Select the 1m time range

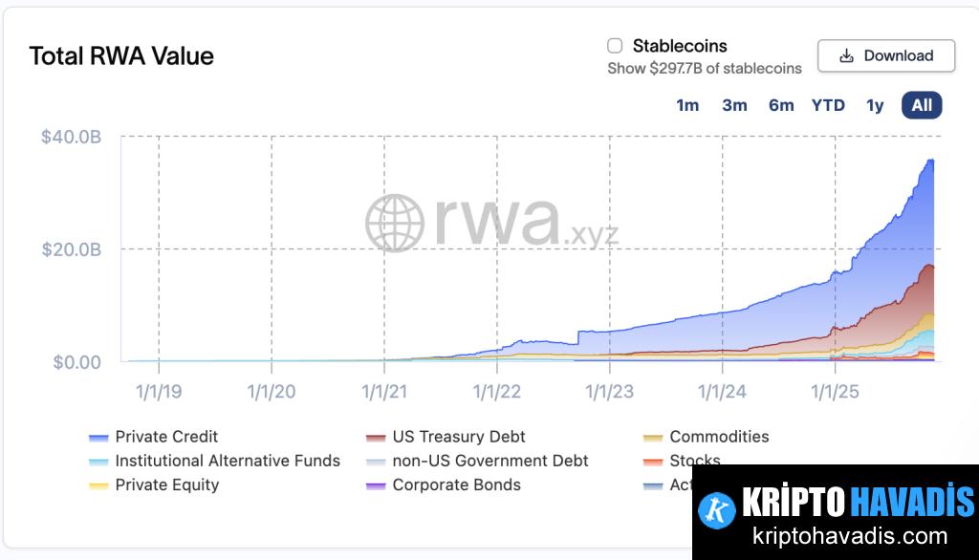click(687, 105)
